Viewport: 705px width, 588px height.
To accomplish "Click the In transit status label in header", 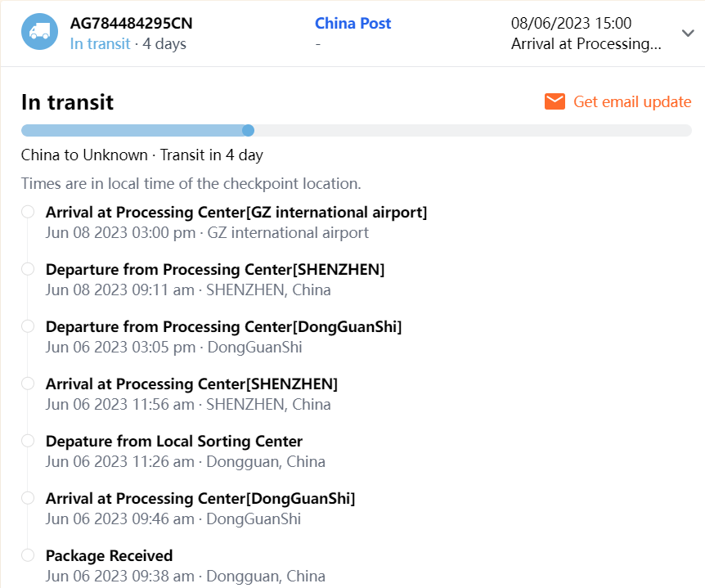I will click(100, 43).
